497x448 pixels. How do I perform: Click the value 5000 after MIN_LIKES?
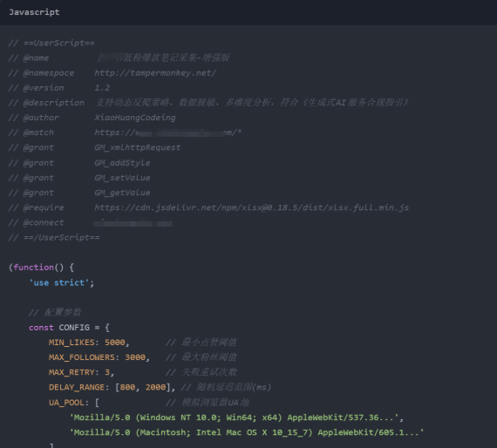(115, 343)
